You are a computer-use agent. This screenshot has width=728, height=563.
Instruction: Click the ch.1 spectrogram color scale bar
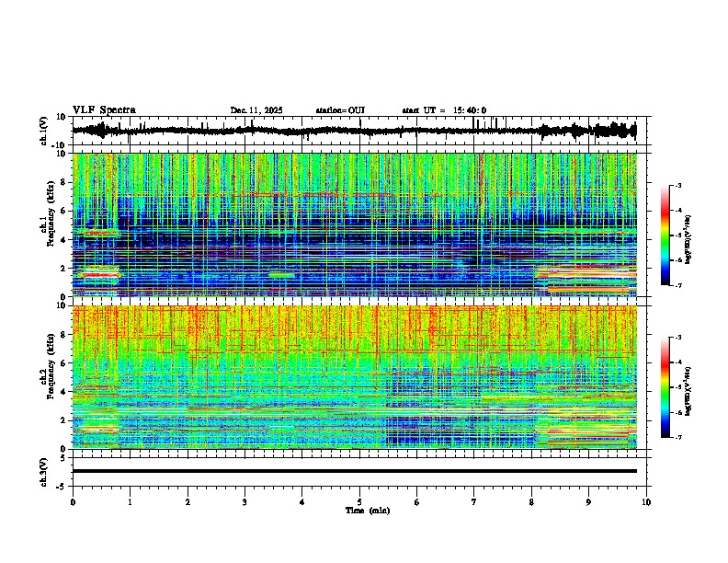665,236
